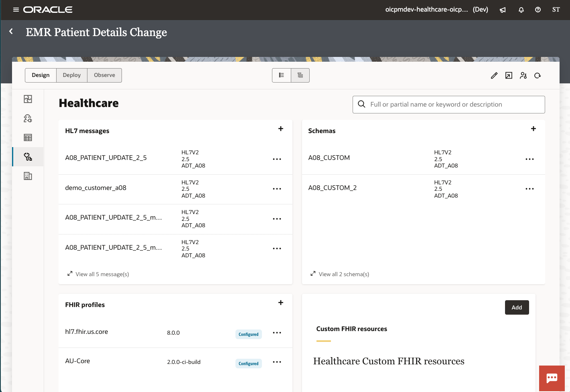Open the B2B organizations icon in sidebar

28,176
